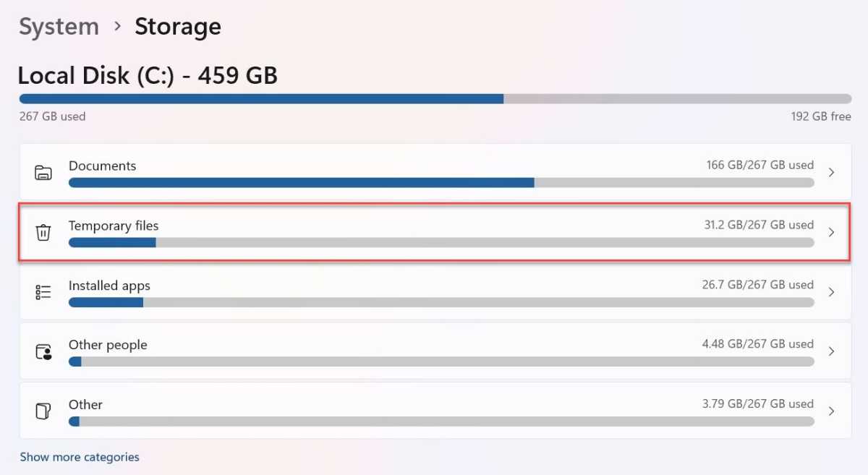Open the Temporary files chevron arrow

click(831, 232)
